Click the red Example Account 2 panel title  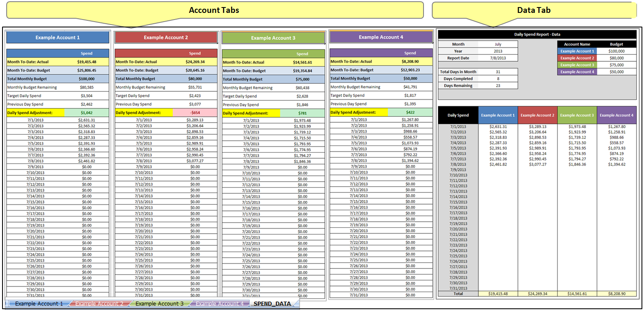pyautogui.click(x=166, y=37)
